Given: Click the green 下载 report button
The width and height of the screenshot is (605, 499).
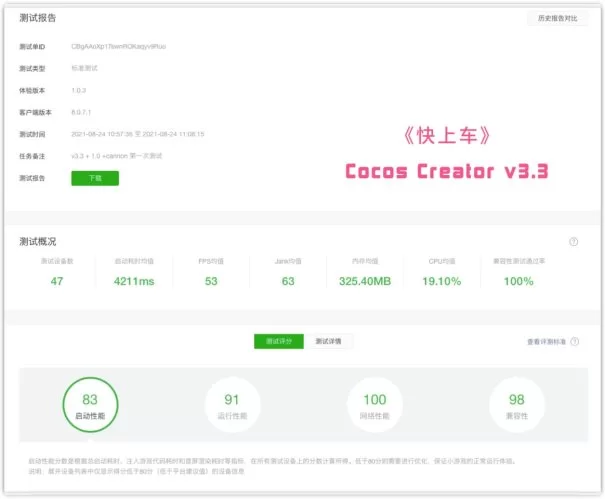Looking at the screenshot, I should [x=94, y=178].
